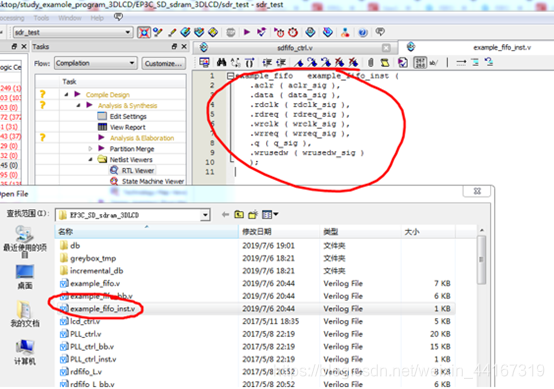Image resolution: width=554 pixels, height=389 pixels.
Task: Jump to next bookmark icon
Action: [x=312, y=63]
